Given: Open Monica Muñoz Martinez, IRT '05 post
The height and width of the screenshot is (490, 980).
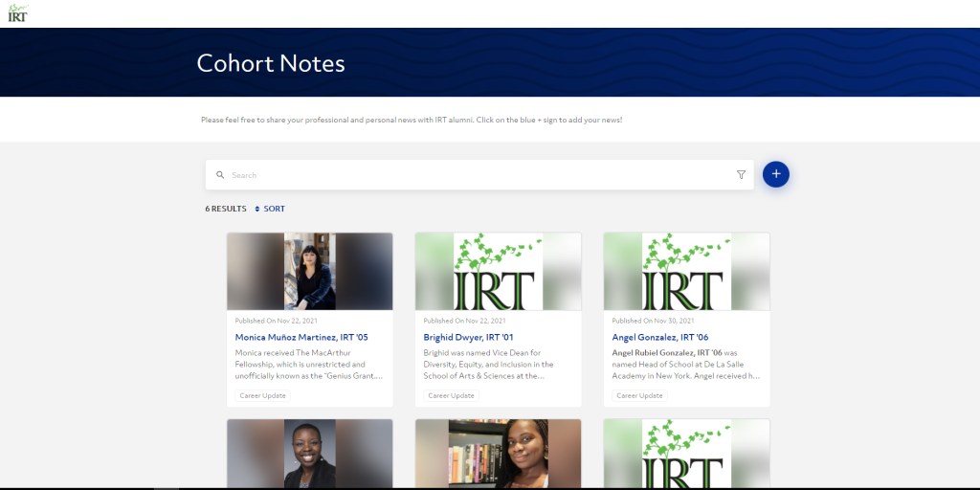Looking at the screenshot, I should pos(301,337).
